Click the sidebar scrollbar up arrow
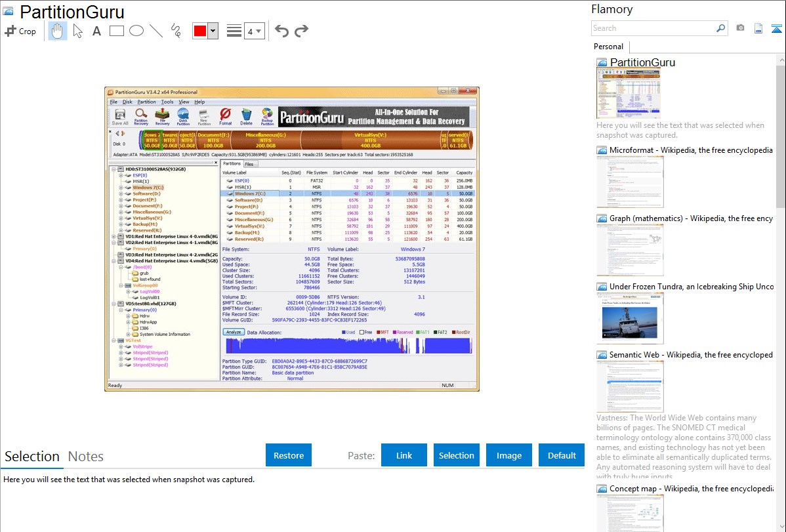Screen dimensions: 786x532 point(781,60)
